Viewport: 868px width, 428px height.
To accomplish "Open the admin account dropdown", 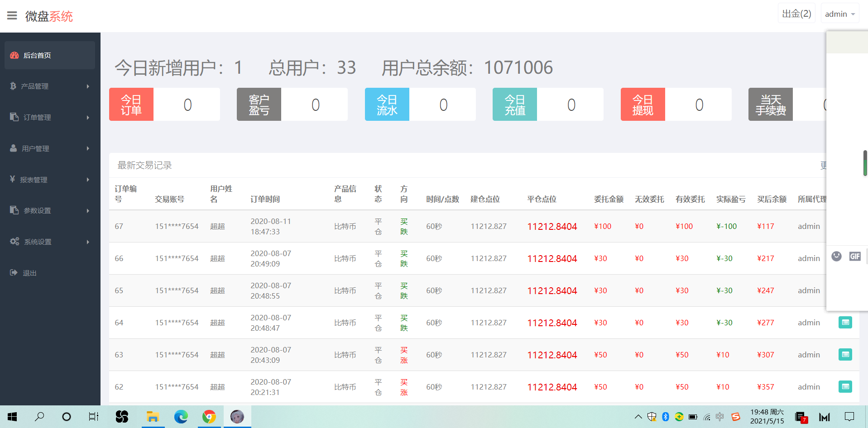I will (839, 14).
